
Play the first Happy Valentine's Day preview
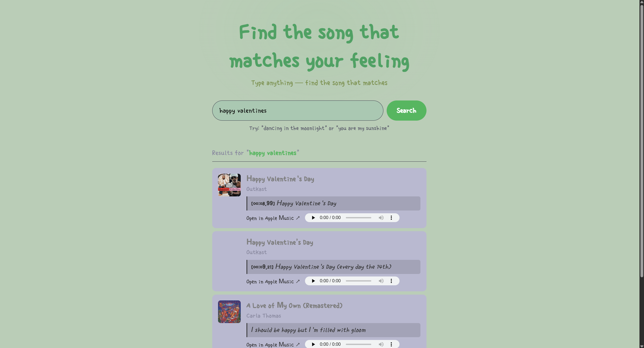click(x=313, y=218)
